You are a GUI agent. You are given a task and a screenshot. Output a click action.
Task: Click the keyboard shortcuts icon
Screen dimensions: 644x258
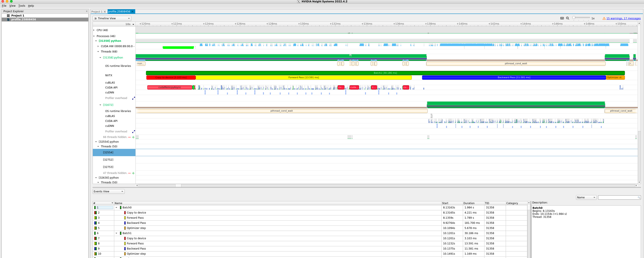562,18
